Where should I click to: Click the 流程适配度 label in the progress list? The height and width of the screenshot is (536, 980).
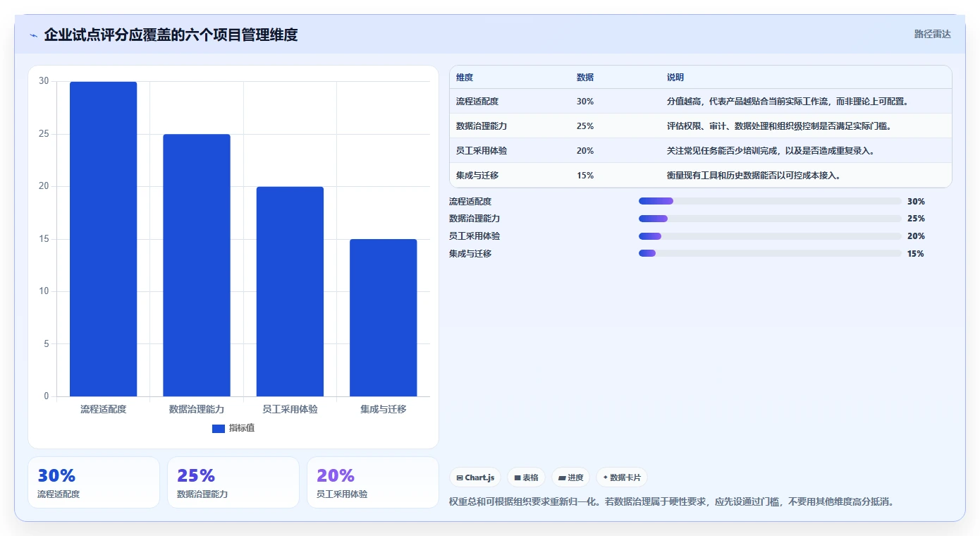470,201
